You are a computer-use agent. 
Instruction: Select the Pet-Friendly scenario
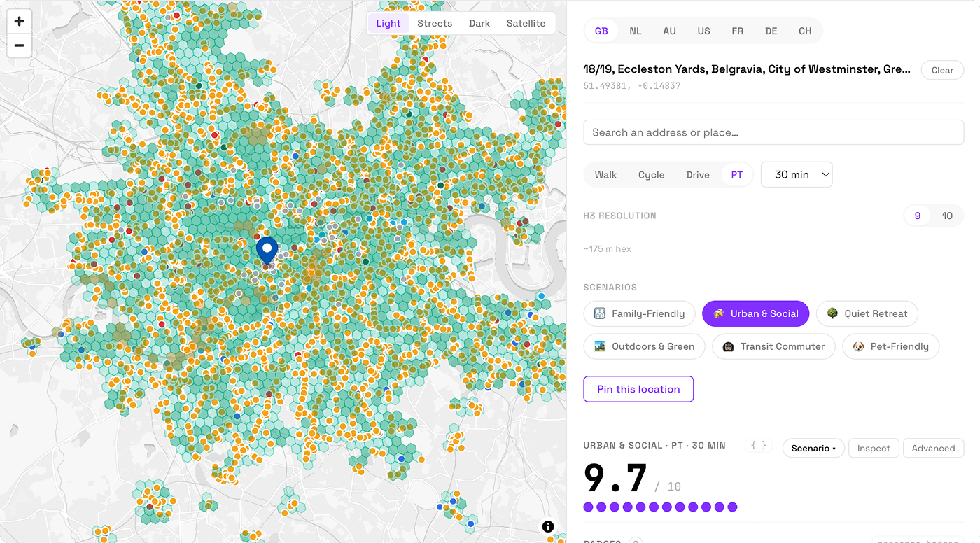[890, 346]
